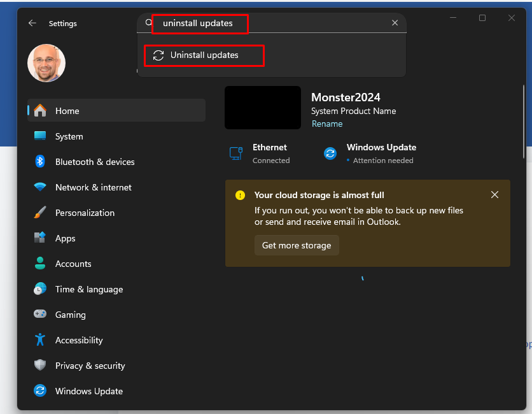Go to Time & language settings
532x414 pixels.
[x=116, y=289]
